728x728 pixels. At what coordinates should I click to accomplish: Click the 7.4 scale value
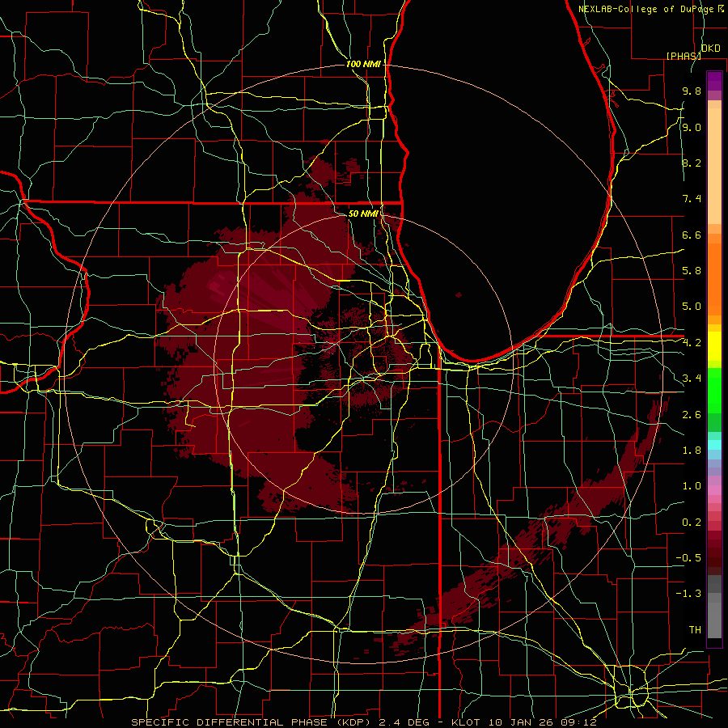click(692, 199)
